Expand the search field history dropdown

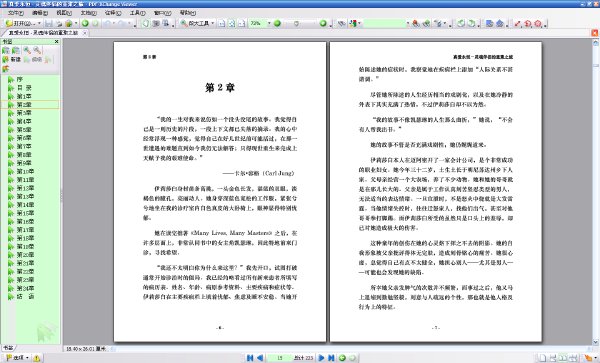click(x=408, y=23)
